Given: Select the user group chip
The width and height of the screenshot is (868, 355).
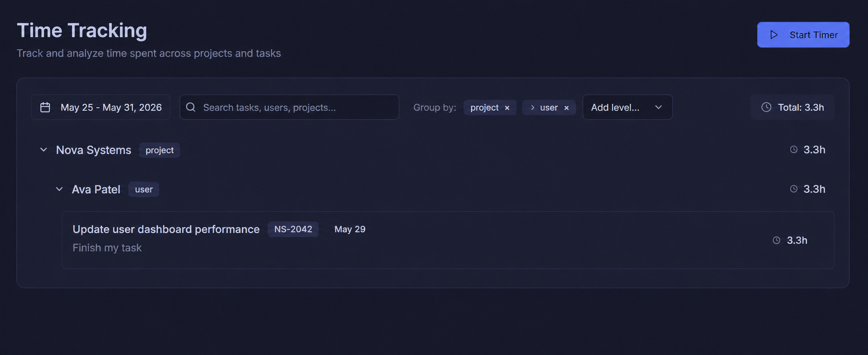Looking at the screenshot, I should click(549, 107).
